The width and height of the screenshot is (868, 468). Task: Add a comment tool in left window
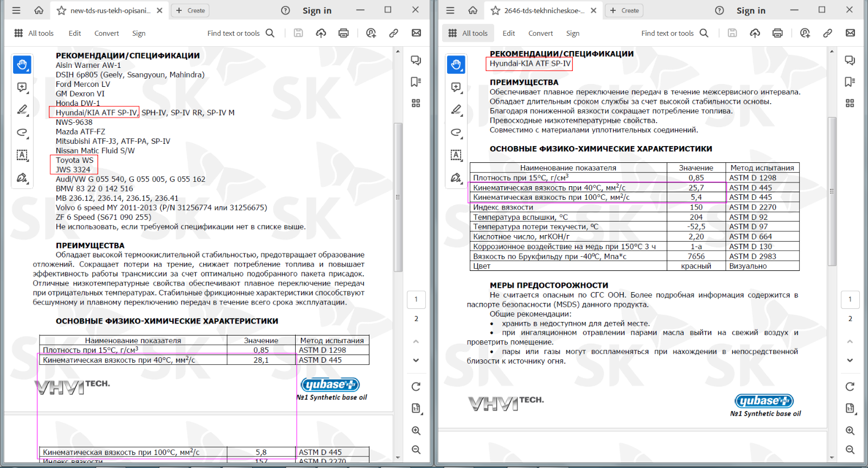coord(22,87)
